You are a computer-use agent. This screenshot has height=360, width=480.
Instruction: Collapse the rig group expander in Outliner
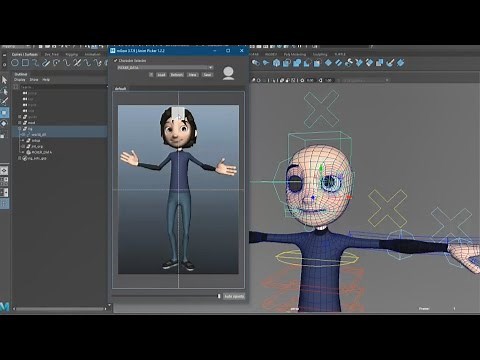(20, 129)
